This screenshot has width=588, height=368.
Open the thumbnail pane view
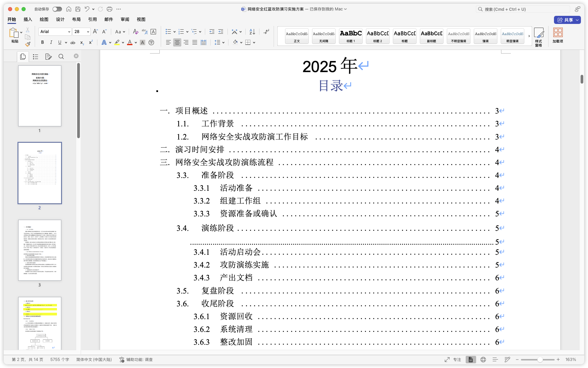pyautogui.click(x=23, y=57)
